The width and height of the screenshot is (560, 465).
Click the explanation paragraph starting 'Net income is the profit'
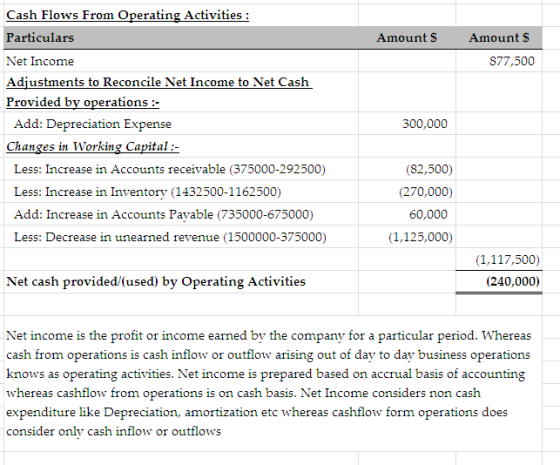click(x=269, y=383)
